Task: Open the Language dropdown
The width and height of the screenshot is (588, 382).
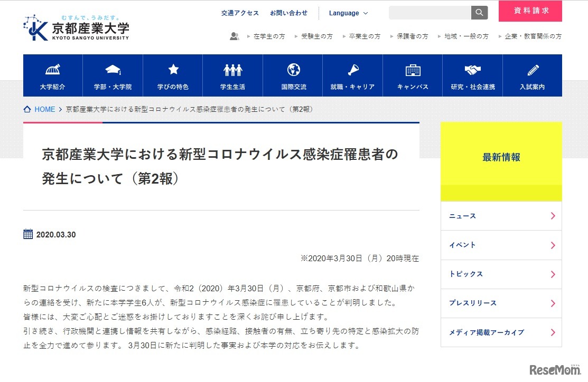Action: pyautogui.click(x=348, y=13)
